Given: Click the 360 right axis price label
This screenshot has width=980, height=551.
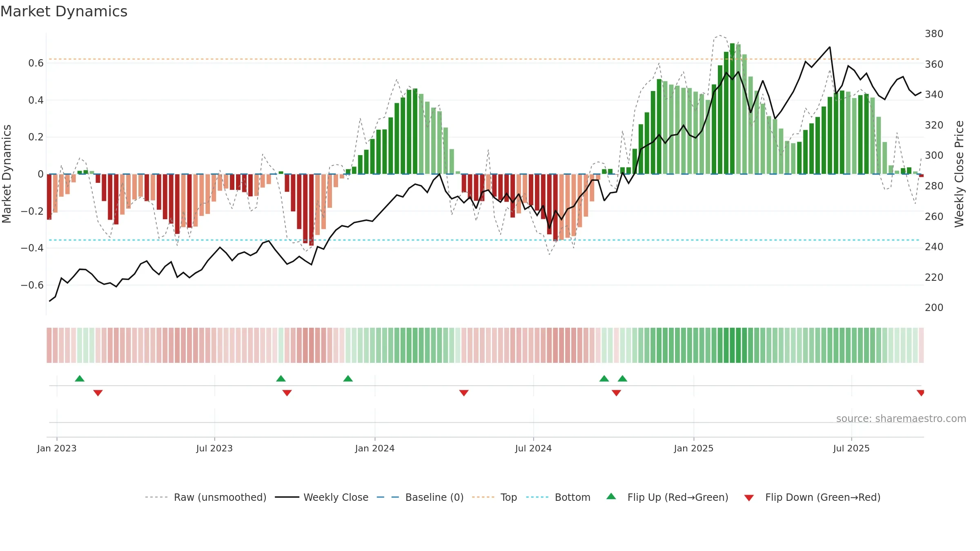Looking at the screenshot, I should [x=934, y=64].
